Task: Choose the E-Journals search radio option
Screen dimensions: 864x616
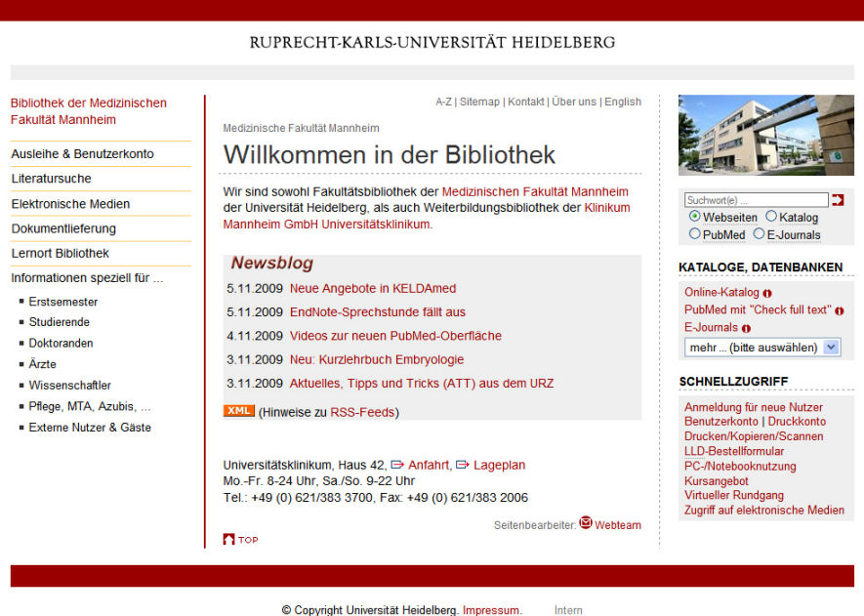Action: (x=759, y=234)
